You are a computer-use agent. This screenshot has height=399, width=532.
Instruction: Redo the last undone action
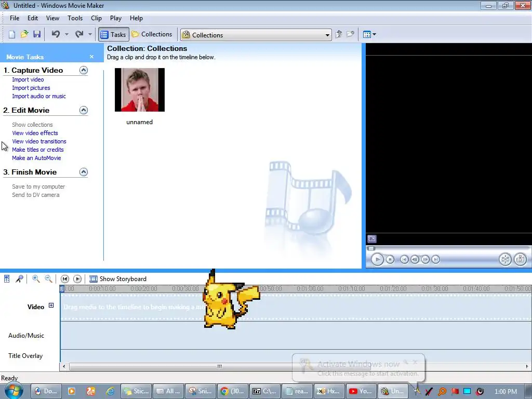tap(79, 34)
